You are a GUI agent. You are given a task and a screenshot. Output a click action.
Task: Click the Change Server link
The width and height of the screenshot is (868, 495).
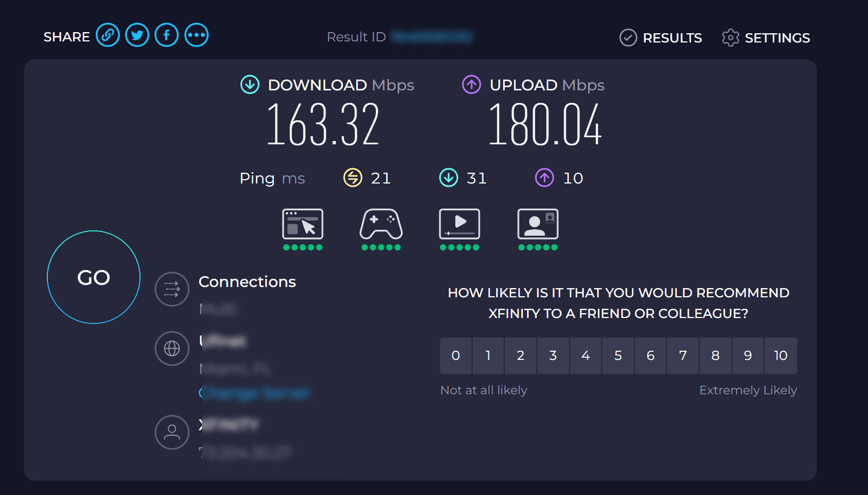tap(255, 393)
